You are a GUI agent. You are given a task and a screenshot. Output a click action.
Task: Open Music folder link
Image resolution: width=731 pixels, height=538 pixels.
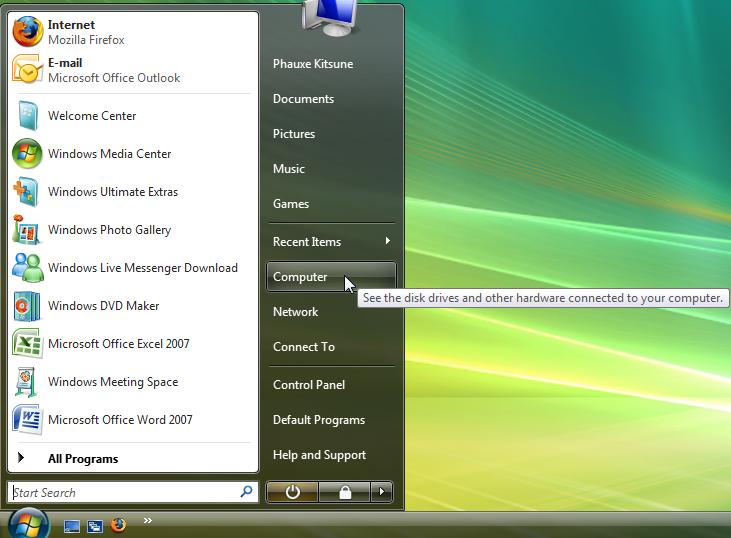click(289, 169)
